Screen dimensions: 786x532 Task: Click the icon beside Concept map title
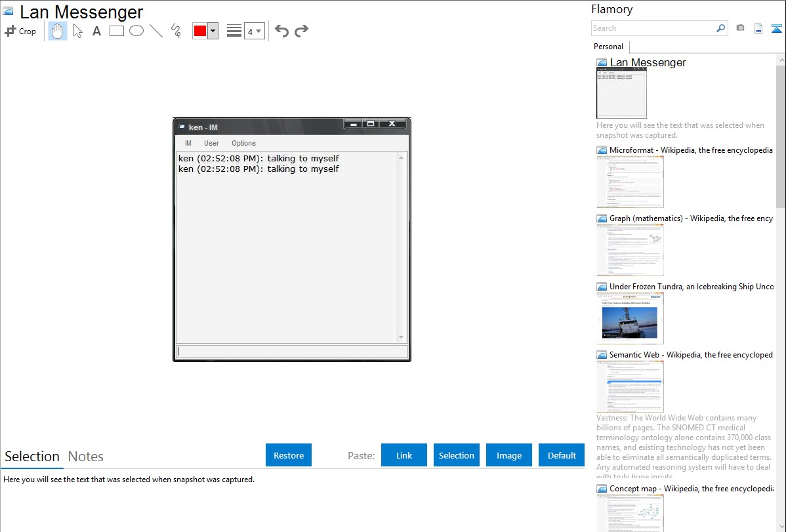pyautogui.click(x=602, y=488)
